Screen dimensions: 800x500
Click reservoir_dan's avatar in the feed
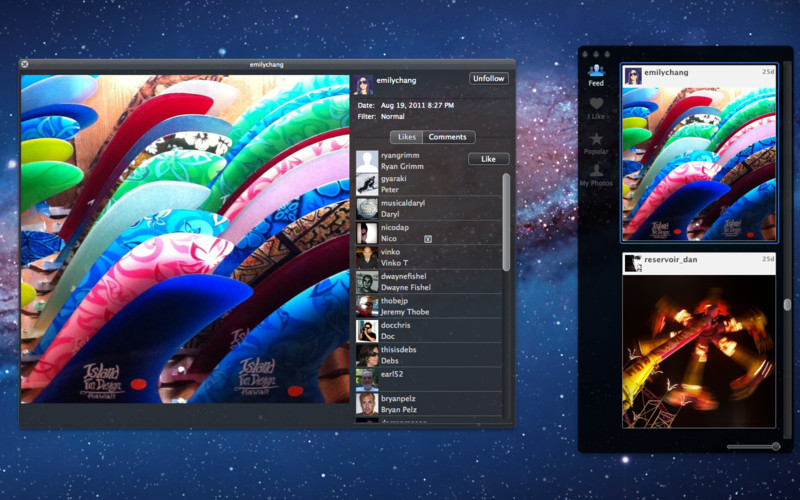pos(632,263)
